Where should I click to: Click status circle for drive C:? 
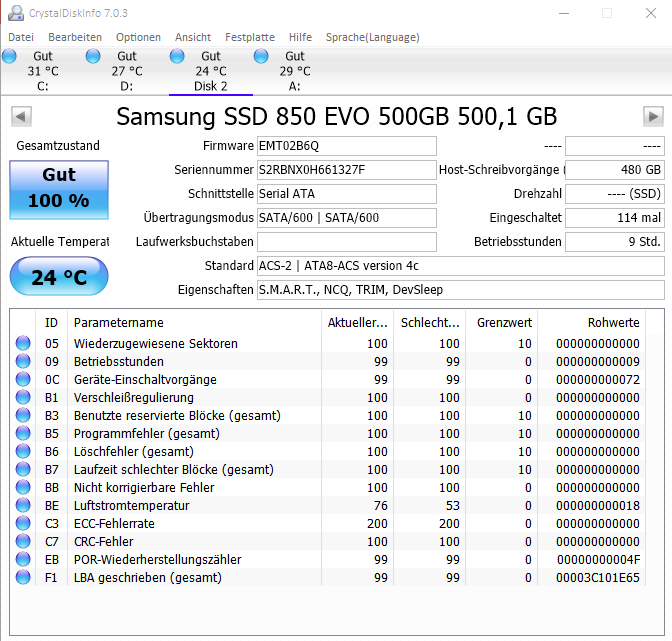(x=9, y=56)
